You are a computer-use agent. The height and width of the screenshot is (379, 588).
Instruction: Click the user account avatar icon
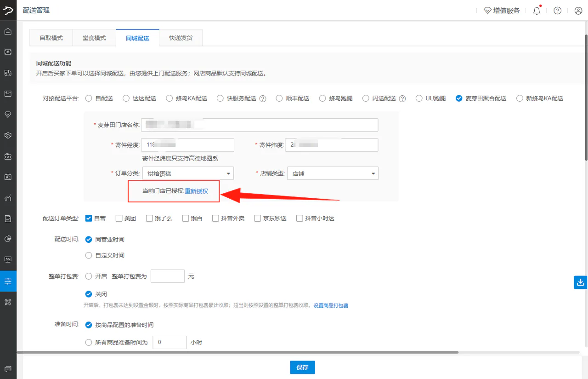578,11
